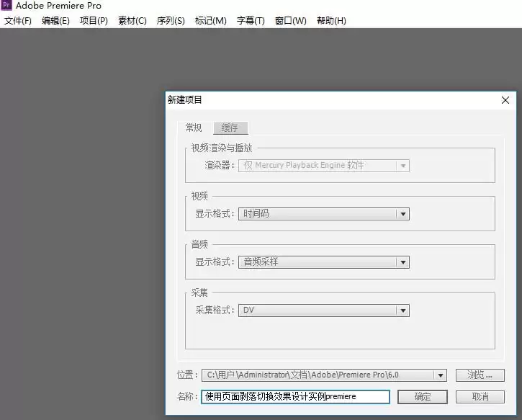Open the 文件(F) menu
Viewport: 522px width, 420px height.
coord(18,21)
